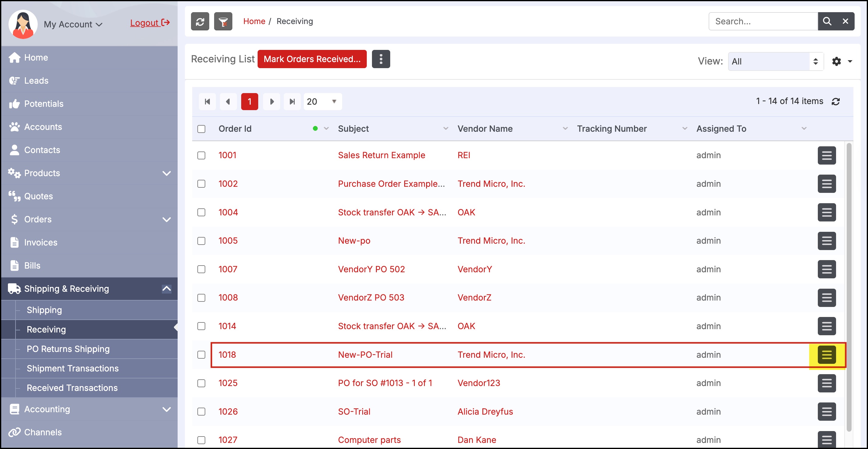Check the box for order 1018
The image size is (868, 449).
201,355
